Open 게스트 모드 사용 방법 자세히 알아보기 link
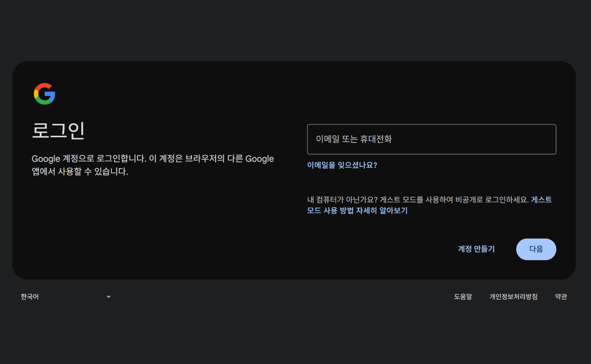The width and height of the screenshot is (591, 364). click(357, 211)
